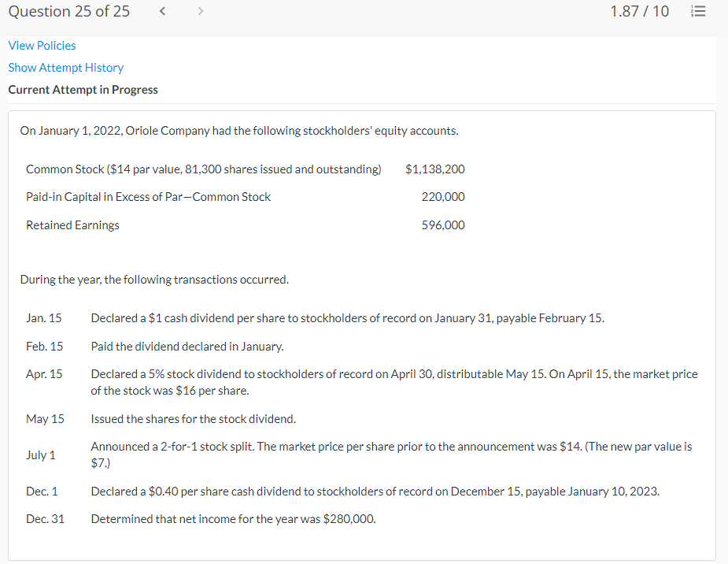Open View Policies
The height and width of the screenshot is (564, 728).
42,45
